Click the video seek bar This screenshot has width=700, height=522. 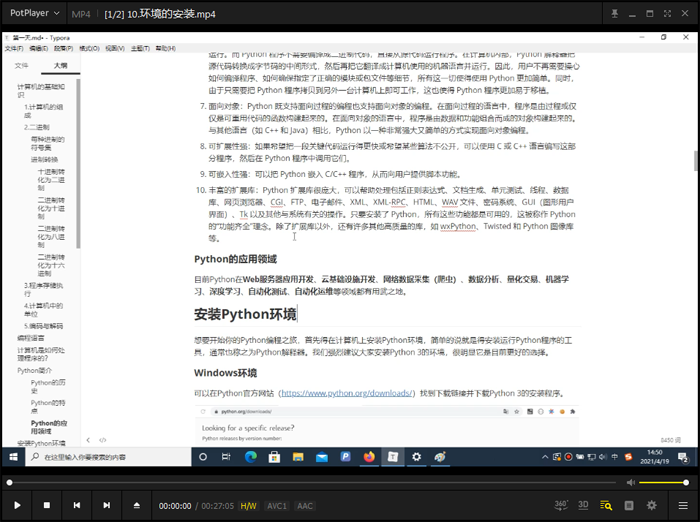(300, 483)
